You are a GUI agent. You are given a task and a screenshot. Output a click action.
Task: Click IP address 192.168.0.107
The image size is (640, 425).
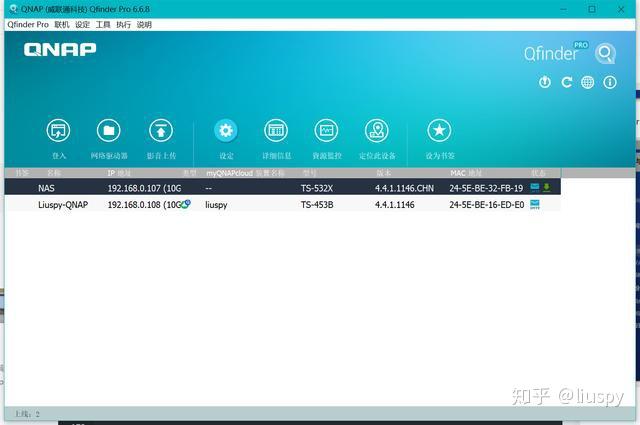point(144,188)
